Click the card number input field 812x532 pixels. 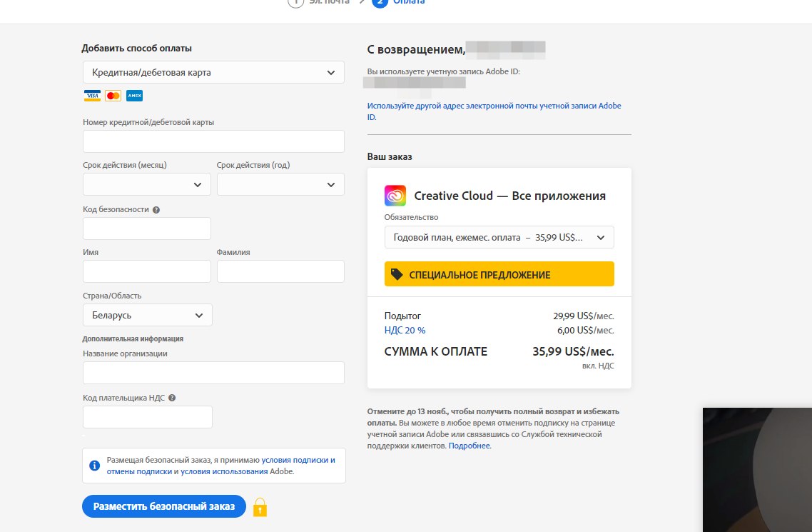click(x=213, y=141)
